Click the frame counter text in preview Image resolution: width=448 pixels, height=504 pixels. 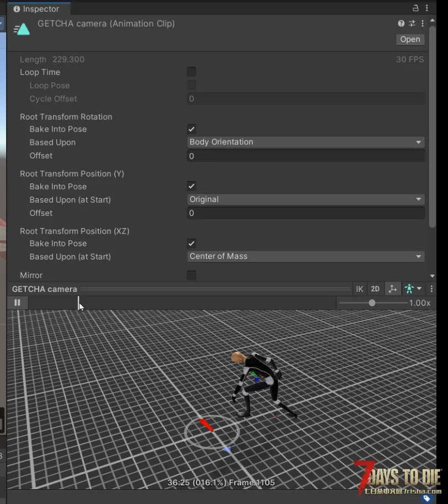click(221, 483)
